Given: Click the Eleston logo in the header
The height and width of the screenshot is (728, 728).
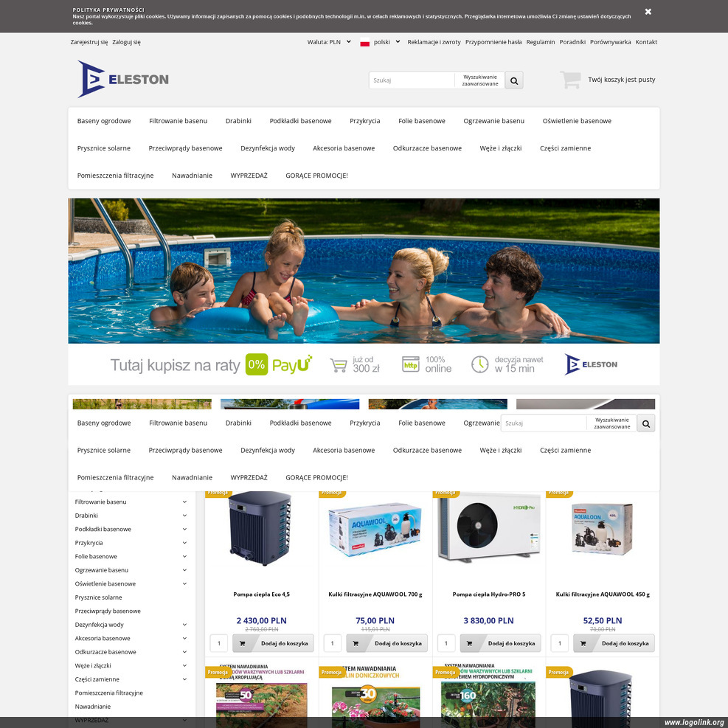Looking at the screenshot, I should coord(123,80).
